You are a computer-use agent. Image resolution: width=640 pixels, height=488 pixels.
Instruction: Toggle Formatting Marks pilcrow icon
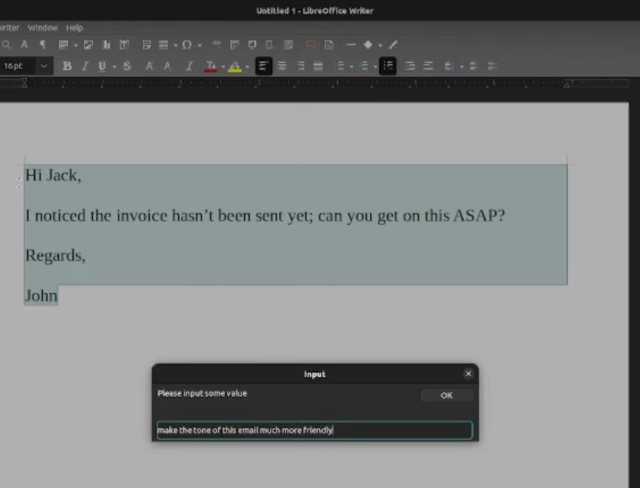[x=43, y=45]
